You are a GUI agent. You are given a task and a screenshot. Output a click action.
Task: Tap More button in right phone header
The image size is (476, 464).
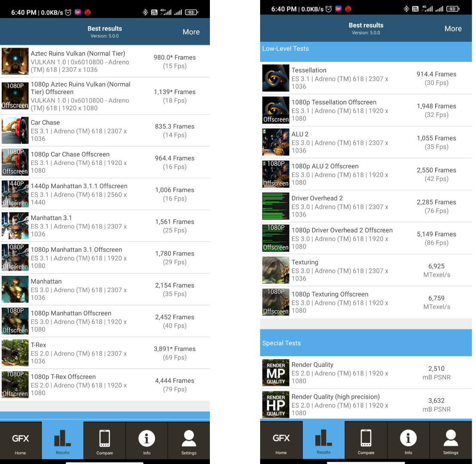tap(453, 28)
